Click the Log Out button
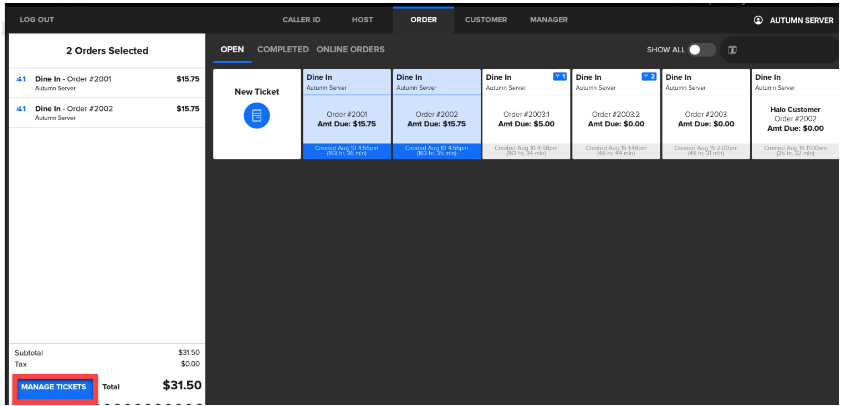The height and width of the screenshot is (406, 842). pos(37,20)
